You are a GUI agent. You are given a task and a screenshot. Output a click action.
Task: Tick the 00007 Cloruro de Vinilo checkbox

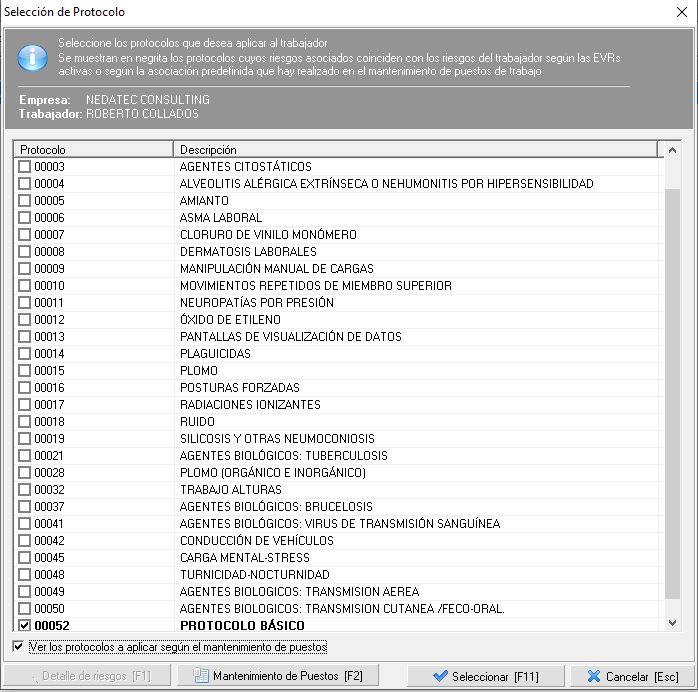coord(24,235)
